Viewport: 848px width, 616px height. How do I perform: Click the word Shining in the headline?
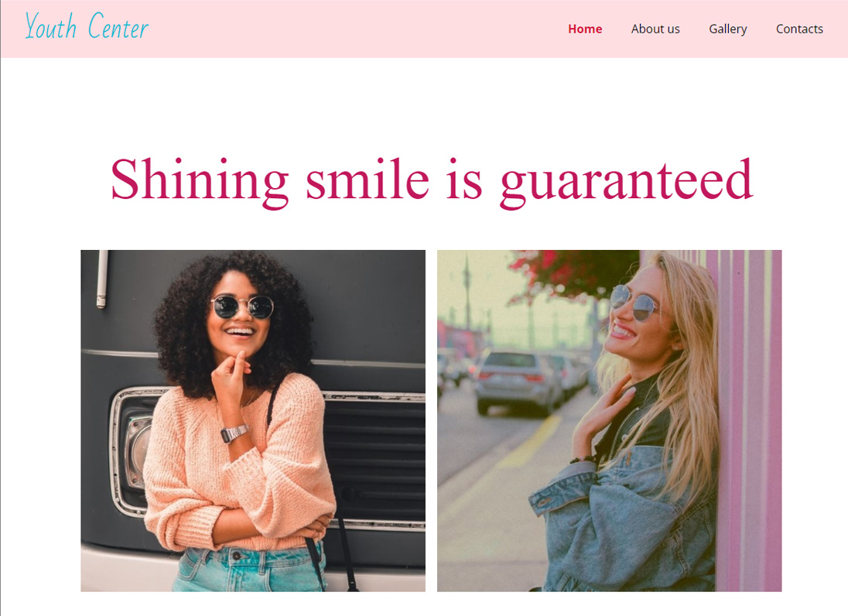(x=200, y=182)
